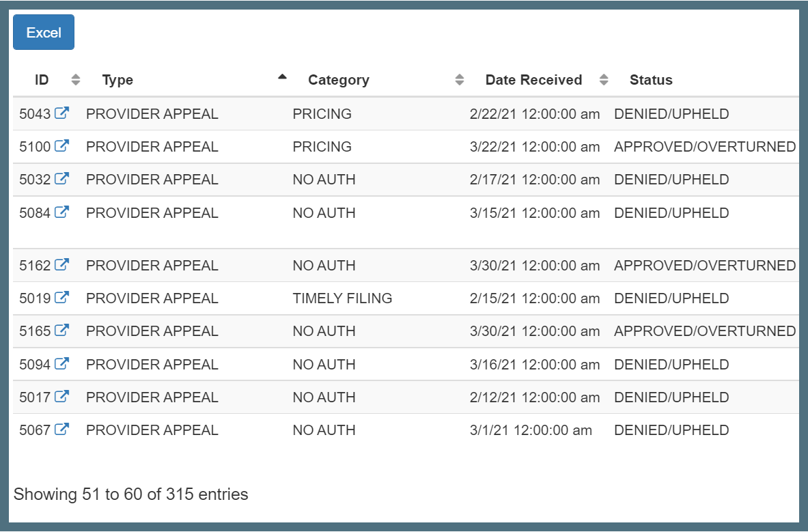Viewport: 808px width, 532px height.
Task: Launch entry 5162 using external link icon
Action: point(62,265)
